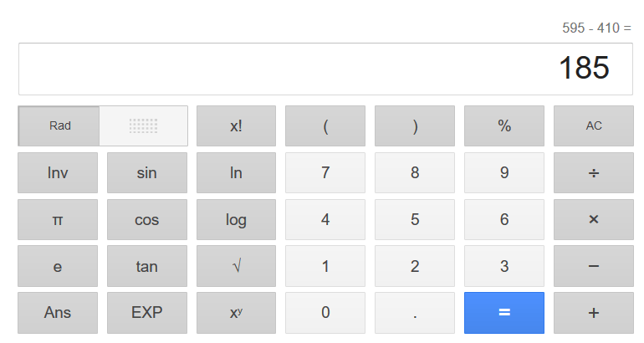Click the factorial x! key

[x=236, y=126]
